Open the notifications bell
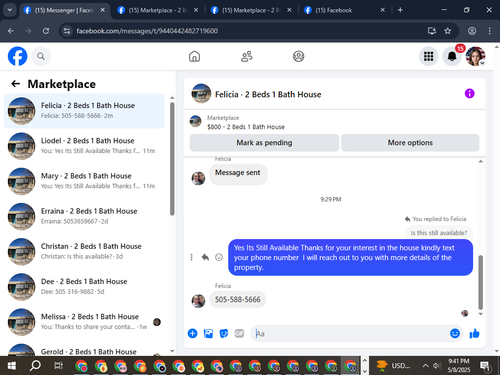This screenshot has height=375, width=500. click(x=452, y=56)
